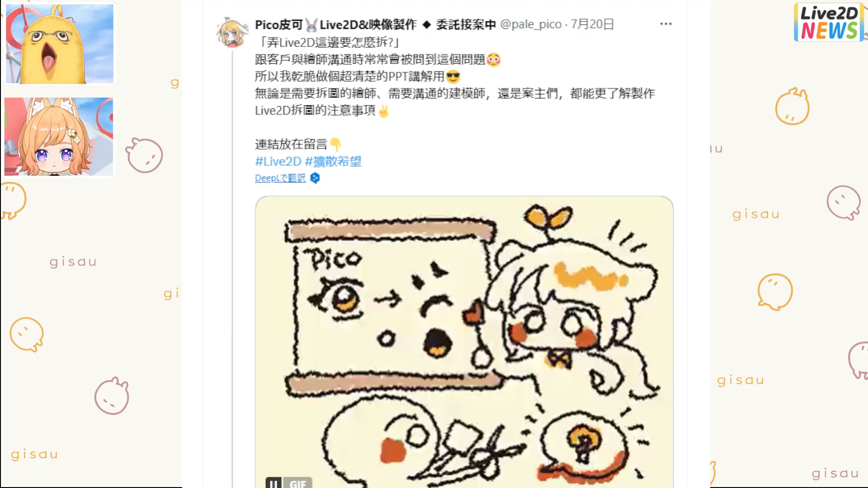This screenshot has height=488, width=868.
Task: Open the tweet's three-dot more menu
Action: [665, 24]
